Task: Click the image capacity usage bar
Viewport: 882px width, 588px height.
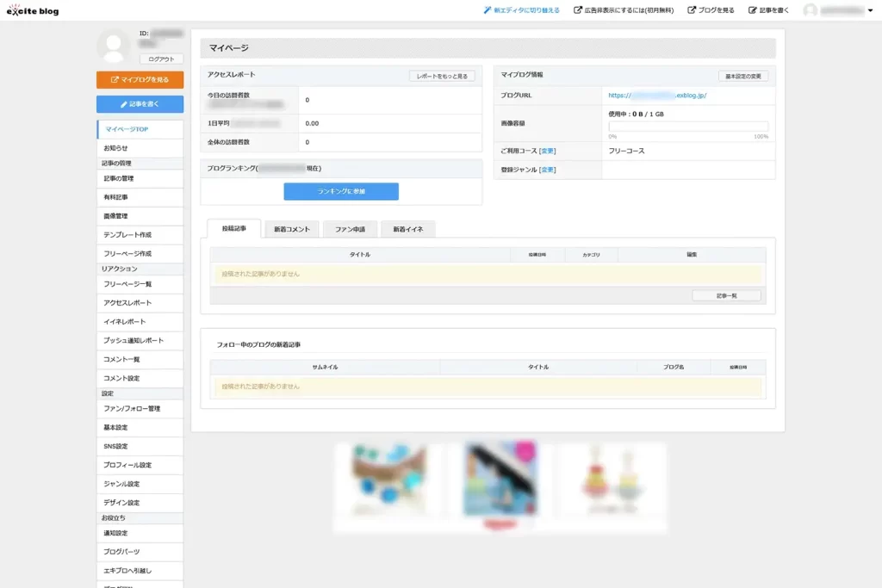Action: click(688, 126)
